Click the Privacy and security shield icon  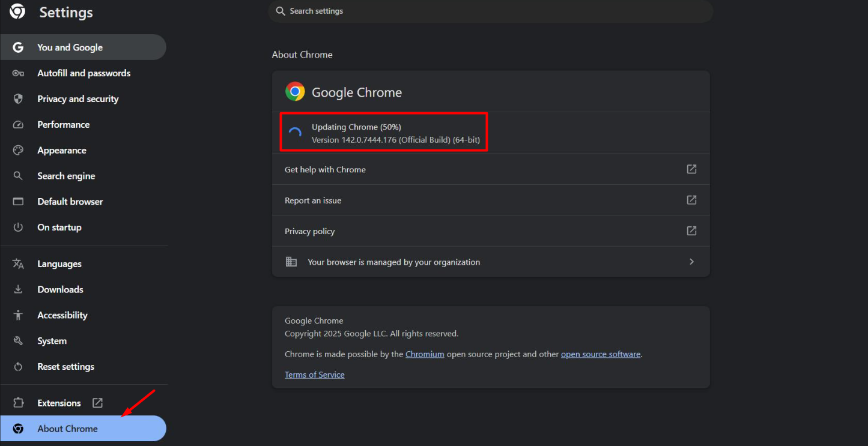point(18,99)
